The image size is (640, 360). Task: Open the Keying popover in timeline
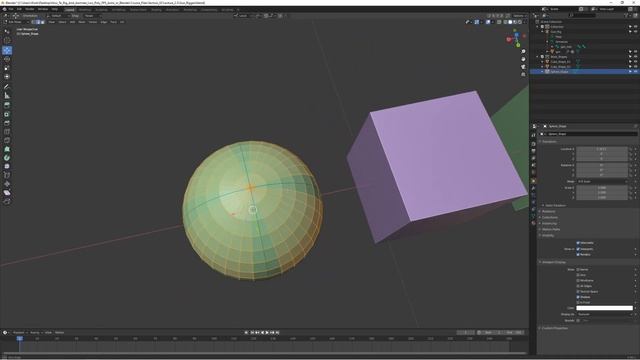tap(36, 333)
